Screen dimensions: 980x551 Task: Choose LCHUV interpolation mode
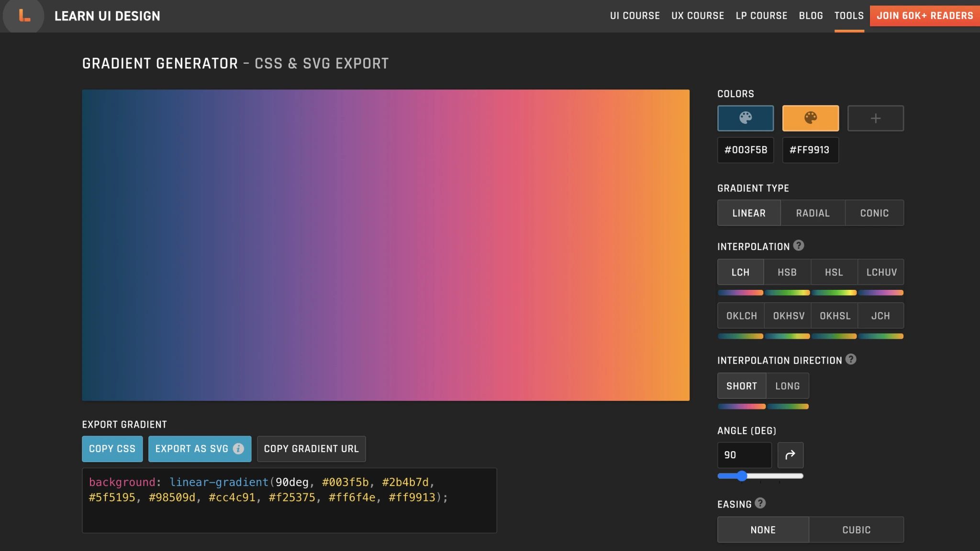pos(881,272)
